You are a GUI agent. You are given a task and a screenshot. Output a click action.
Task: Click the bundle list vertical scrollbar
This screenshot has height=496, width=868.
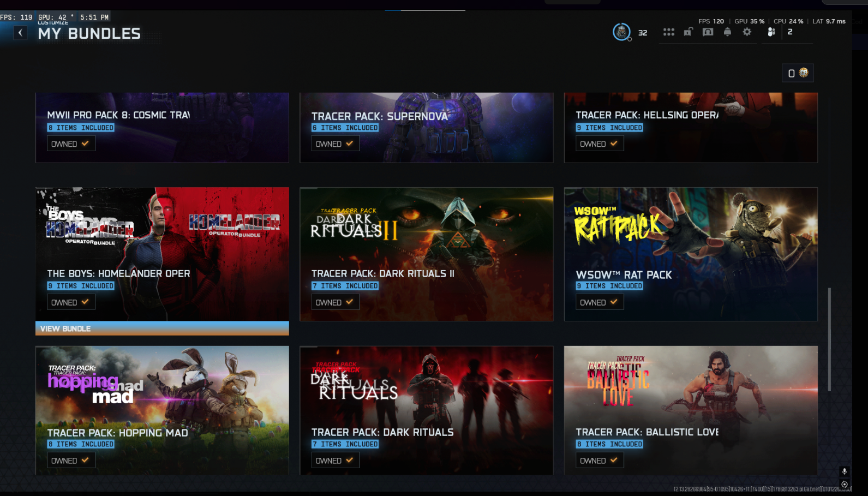click(829, 339)
